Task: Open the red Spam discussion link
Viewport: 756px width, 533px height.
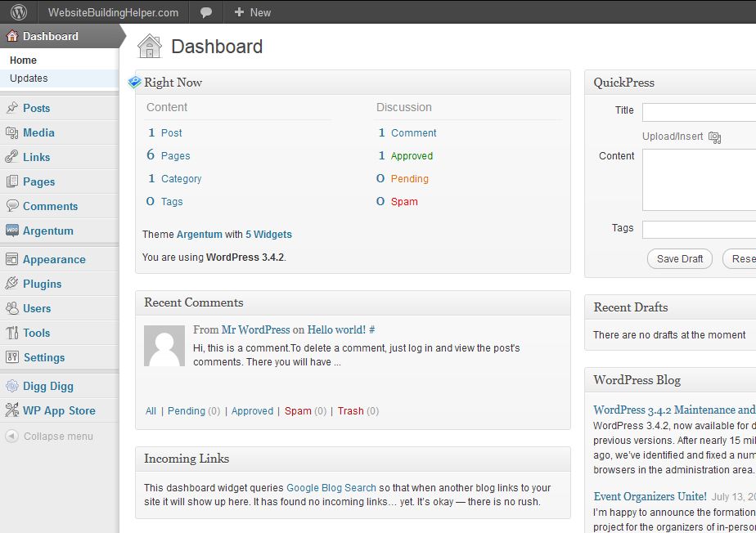Action: tap(404, 201)
